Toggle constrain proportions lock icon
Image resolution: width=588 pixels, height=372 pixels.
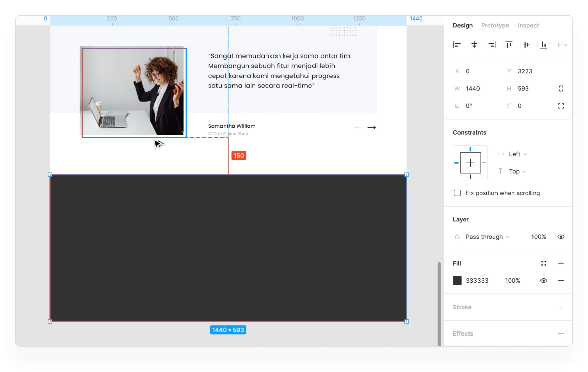point(561,89)
